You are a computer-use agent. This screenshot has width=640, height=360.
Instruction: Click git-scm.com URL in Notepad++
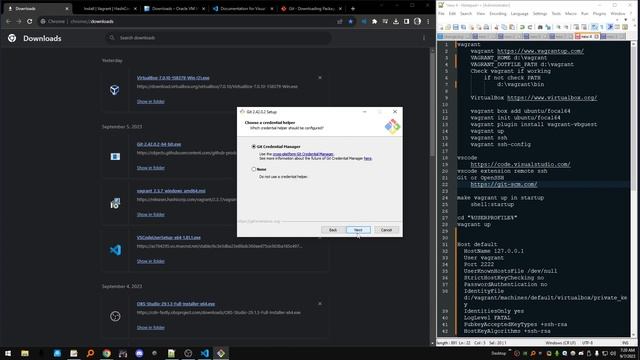[504, 184]
